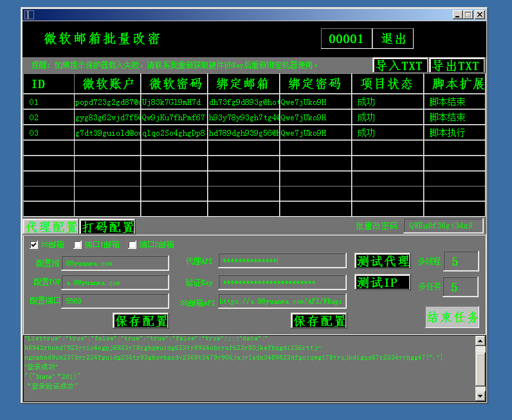Click the 配置POP input field
The image size is (512, 420).
click(115, 282)
